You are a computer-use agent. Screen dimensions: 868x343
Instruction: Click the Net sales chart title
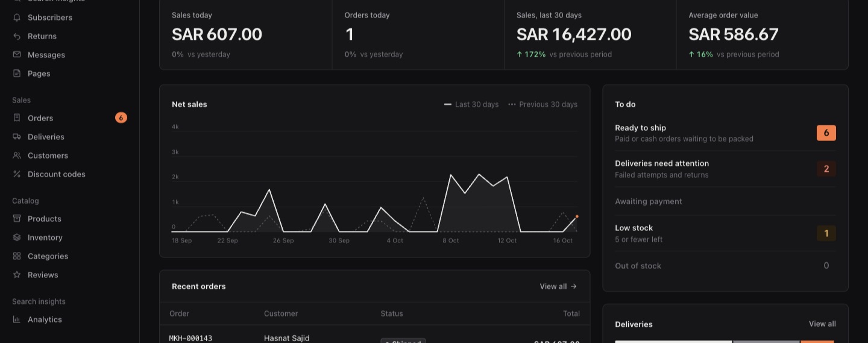click(189, 104)
